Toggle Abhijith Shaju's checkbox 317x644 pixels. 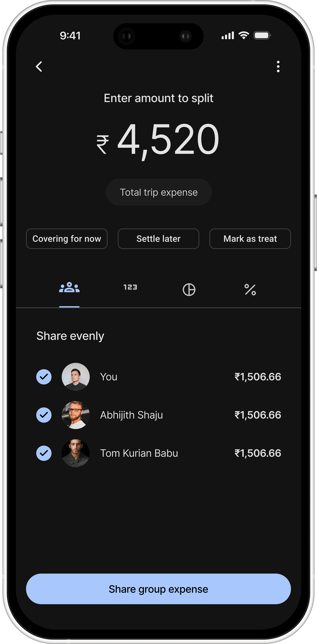[44, 415]
